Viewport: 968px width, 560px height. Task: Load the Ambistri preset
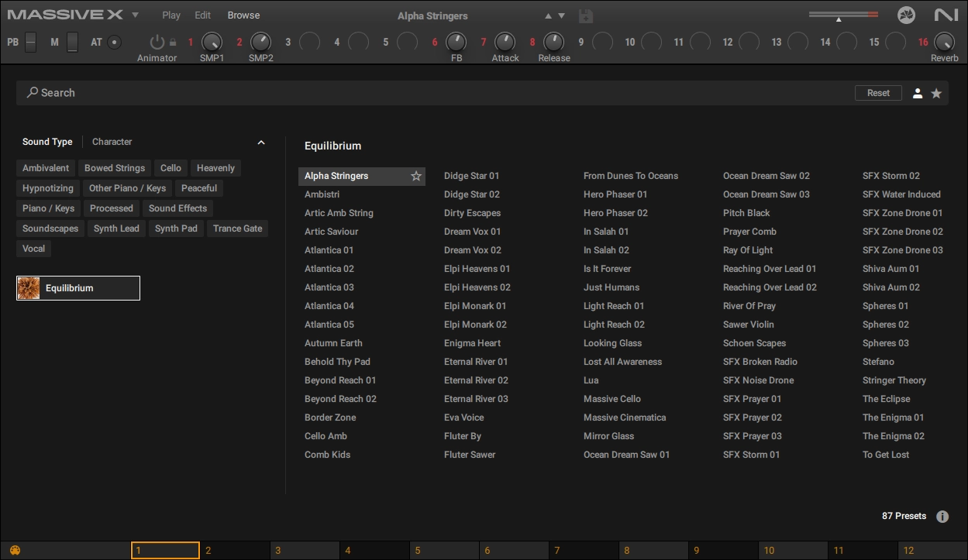click(322, 194)
